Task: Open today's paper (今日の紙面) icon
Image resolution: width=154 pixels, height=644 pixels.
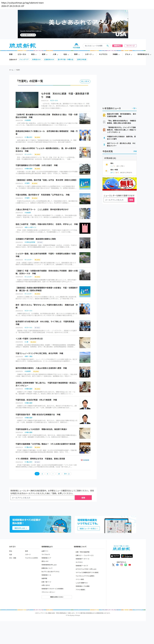Action: [x=76, y=46]
